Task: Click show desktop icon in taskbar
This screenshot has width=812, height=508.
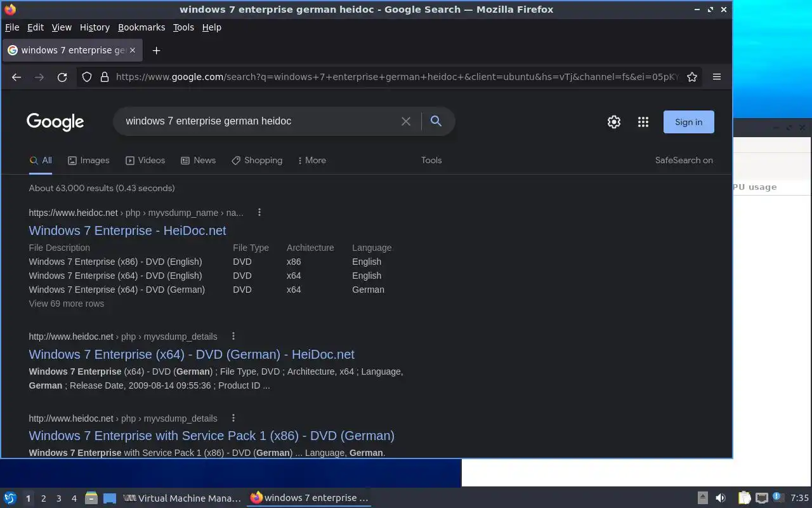Action: [110, 498]
